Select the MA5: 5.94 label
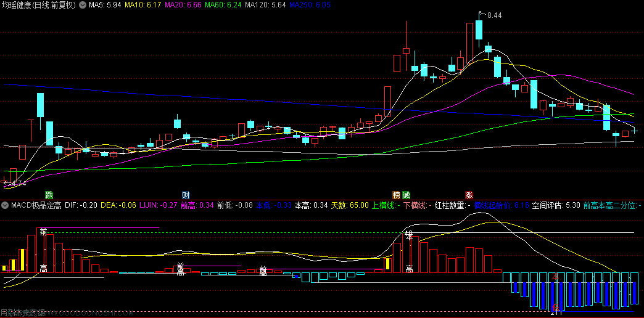 point(105,6)
